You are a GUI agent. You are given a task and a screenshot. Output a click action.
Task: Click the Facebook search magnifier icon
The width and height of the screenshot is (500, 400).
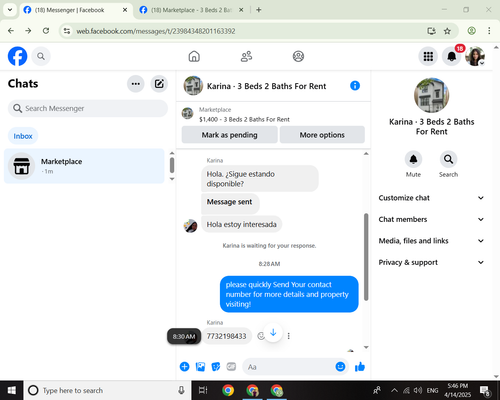point(41,56)
